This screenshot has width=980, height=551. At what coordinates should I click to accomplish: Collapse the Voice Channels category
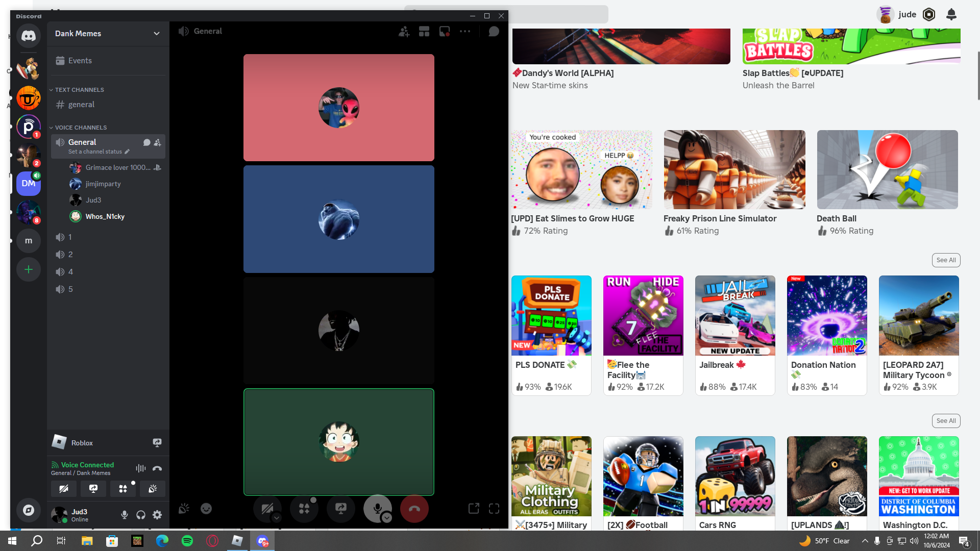80,128
